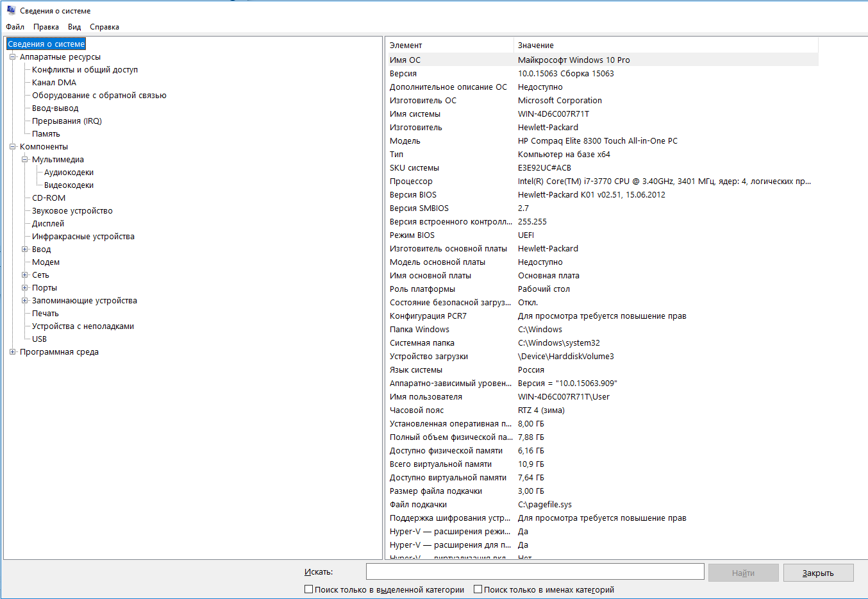868x599 pixels.
Task: Collapse the Аппаратные ресурсы node
Action: click(12, 57)
